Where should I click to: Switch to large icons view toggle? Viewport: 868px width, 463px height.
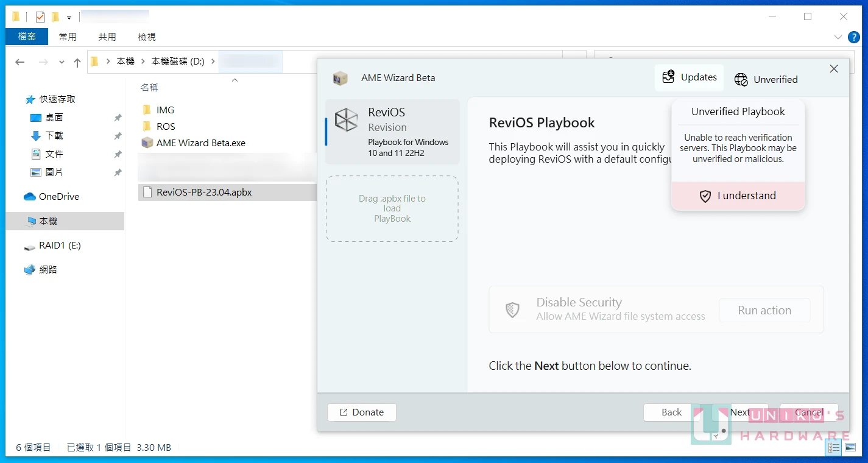click(850, 448)
